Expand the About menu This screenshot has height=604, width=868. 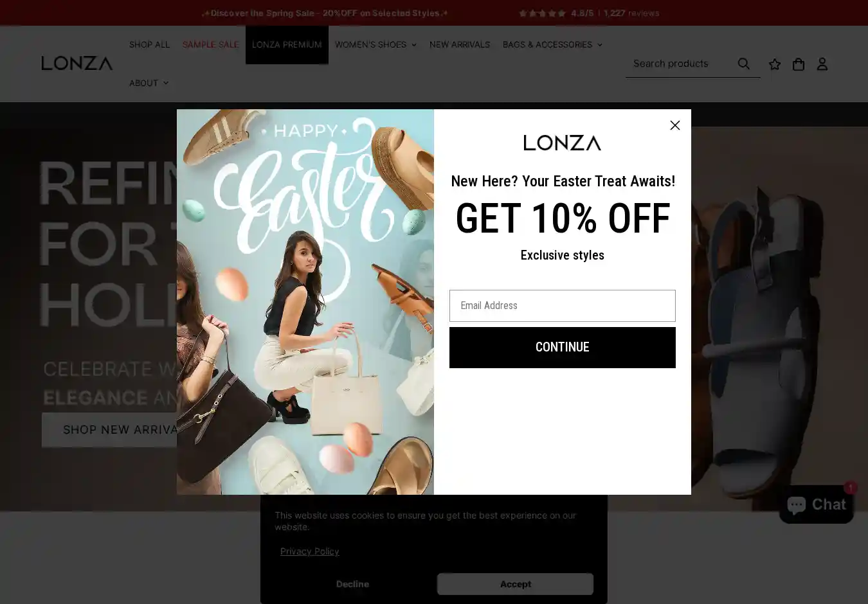(149, 83)
